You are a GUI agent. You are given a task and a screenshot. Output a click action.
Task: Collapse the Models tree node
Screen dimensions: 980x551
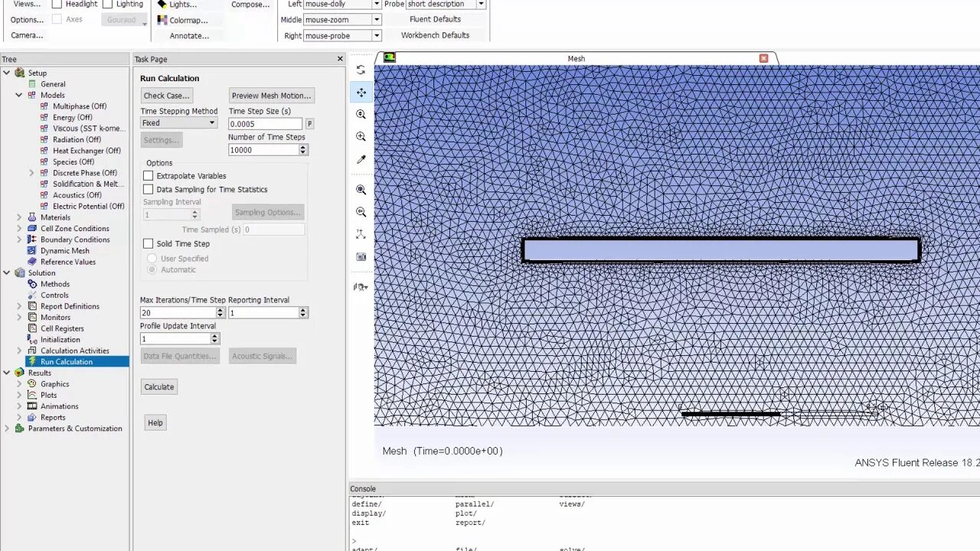[19, 95]
